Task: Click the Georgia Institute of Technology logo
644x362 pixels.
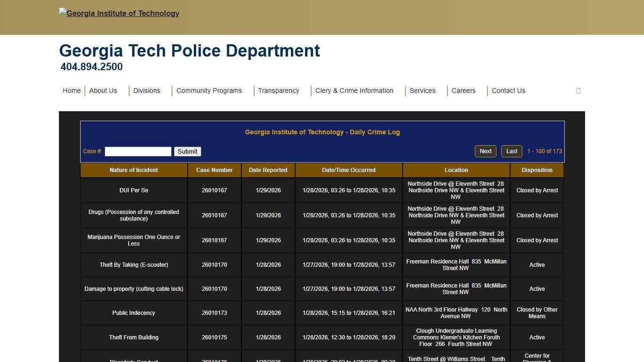Action: [x=119, y=13]
